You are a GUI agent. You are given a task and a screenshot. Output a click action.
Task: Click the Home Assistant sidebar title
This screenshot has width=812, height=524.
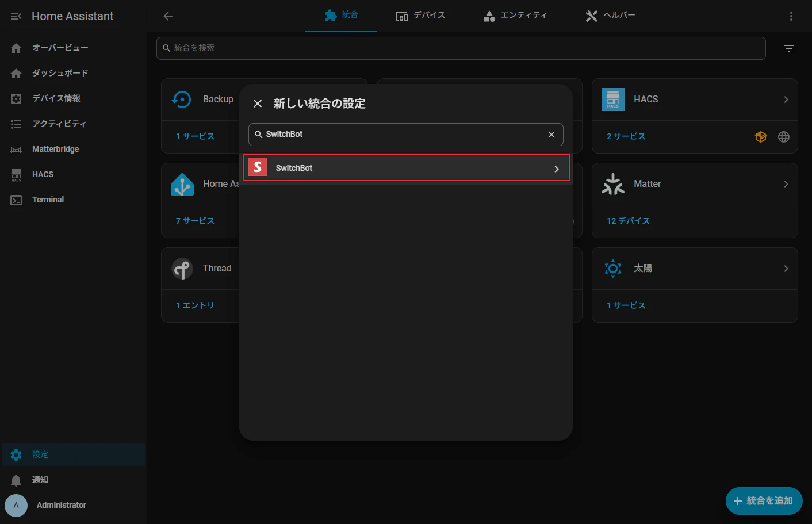pyautogui.click(x=72, y=16)
